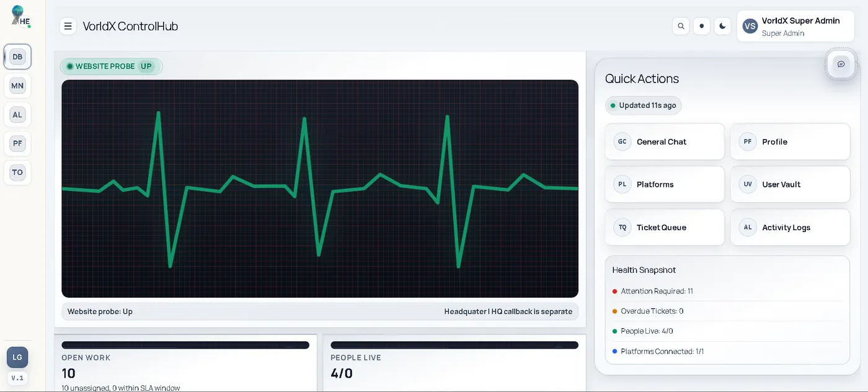The width and height of the screenshot is (868, 392).
Task: Open the Open Work stat card
Action: coord(185,363)
